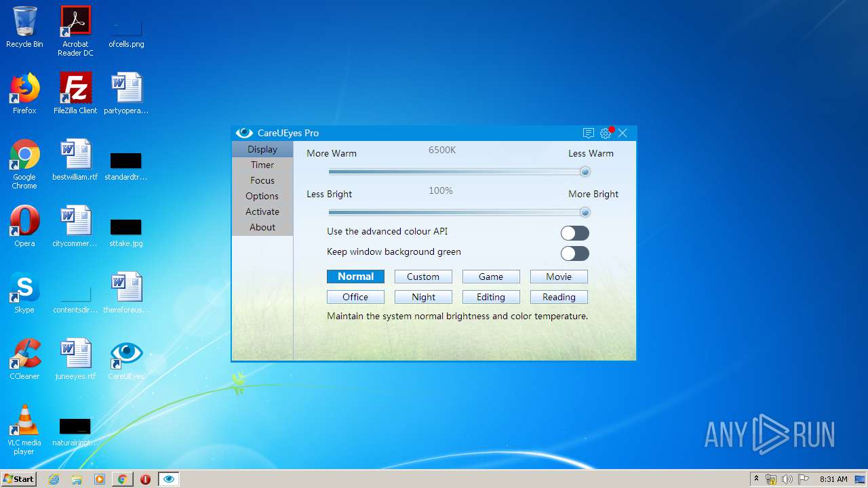Viewport: 868px width, 488px height.
Task: Open the Start menu
Action: (19, 479)
